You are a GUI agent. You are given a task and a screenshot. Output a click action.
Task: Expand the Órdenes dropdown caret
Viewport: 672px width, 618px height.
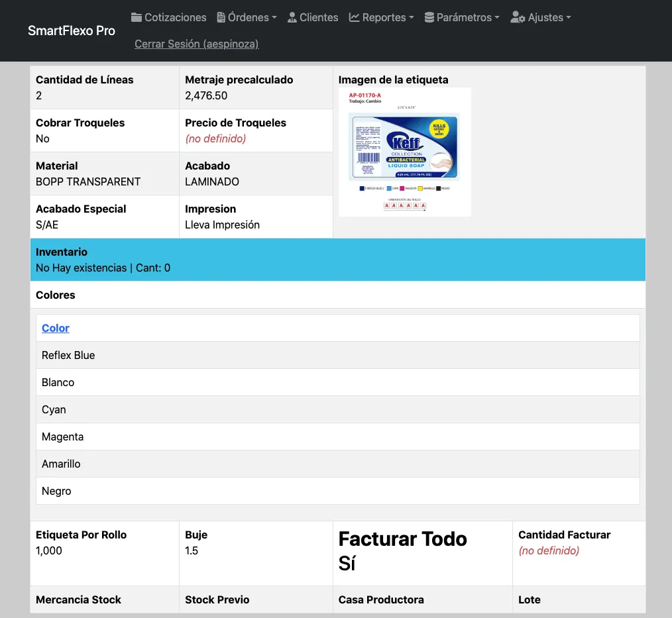click(x=274, y=18)
